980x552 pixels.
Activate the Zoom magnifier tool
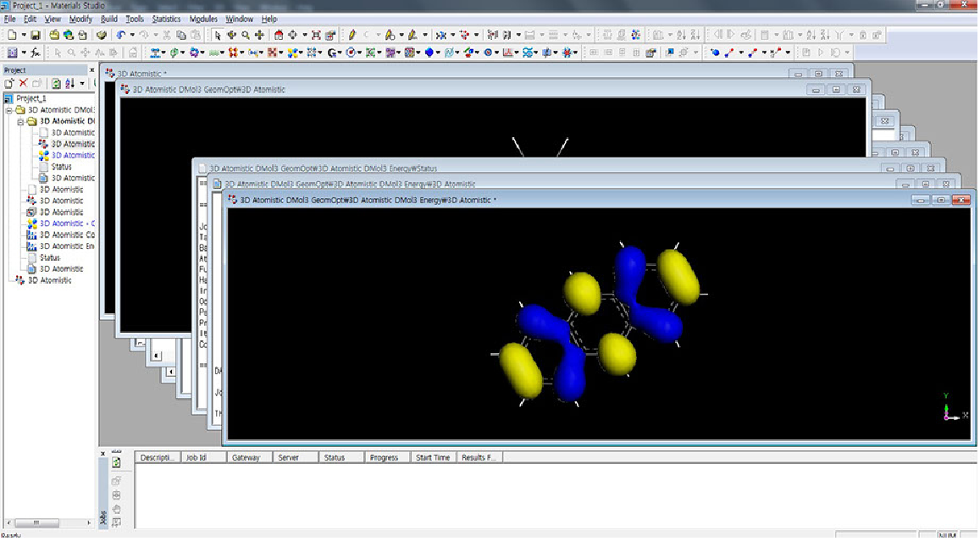click(246, 36)
